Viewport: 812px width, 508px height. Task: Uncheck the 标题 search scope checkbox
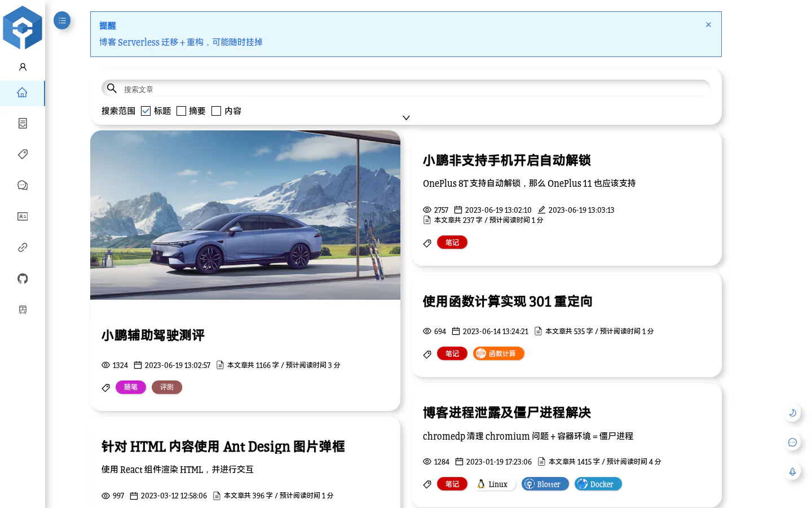(x=145, y=111)
